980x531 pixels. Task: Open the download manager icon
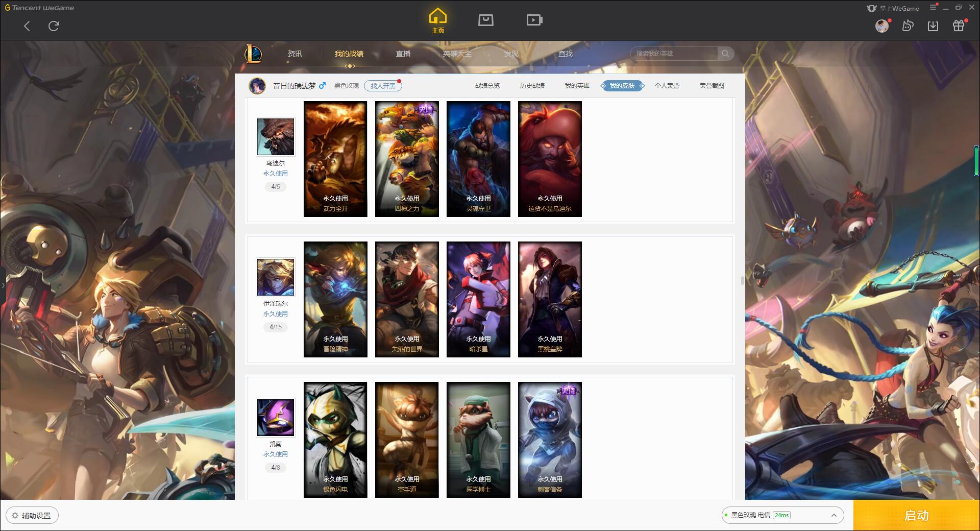(933, 26)
